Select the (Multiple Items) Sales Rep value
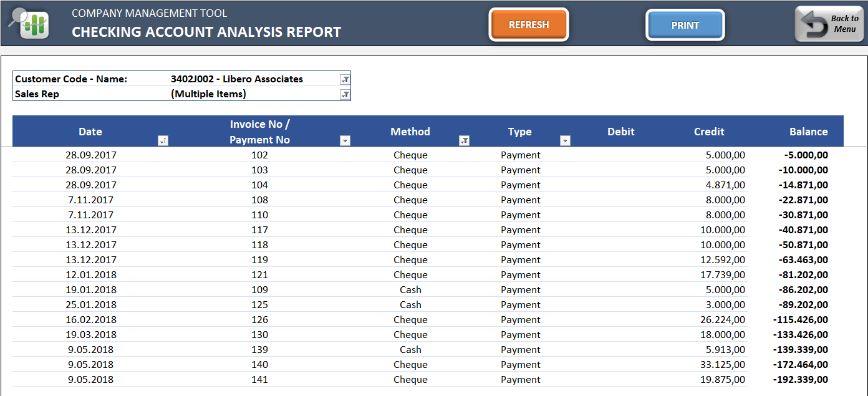The image size is (868, 396). 208,94
